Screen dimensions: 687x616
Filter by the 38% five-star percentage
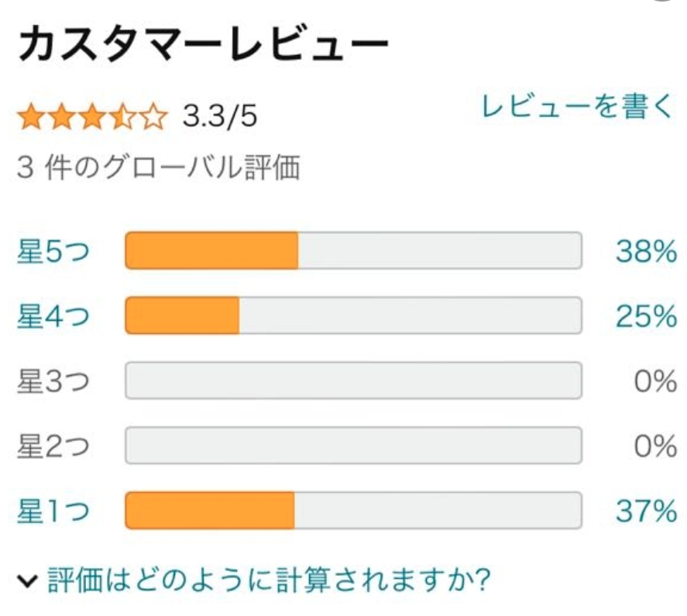[646, 251]
